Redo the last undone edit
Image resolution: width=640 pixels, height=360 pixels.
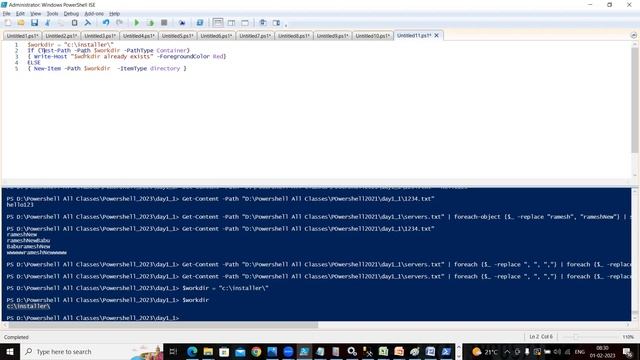[x=119, y=23]
